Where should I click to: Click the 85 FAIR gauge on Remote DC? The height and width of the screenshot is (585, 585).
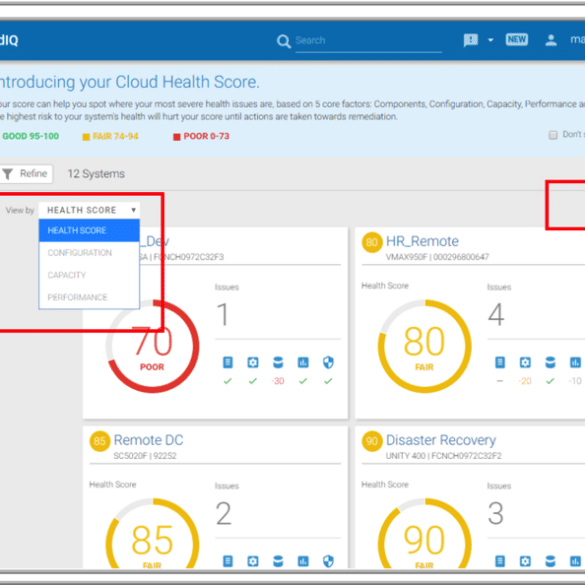152,534
